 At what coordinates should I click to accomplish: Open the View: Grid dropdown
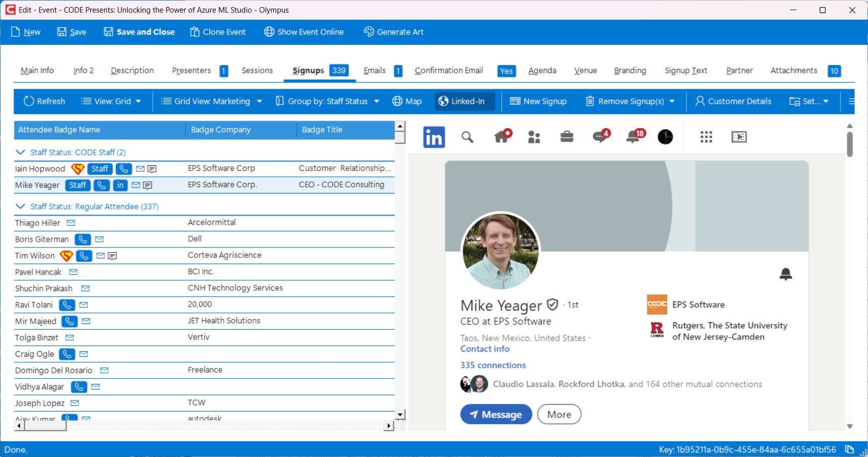[x=111, y=101]
